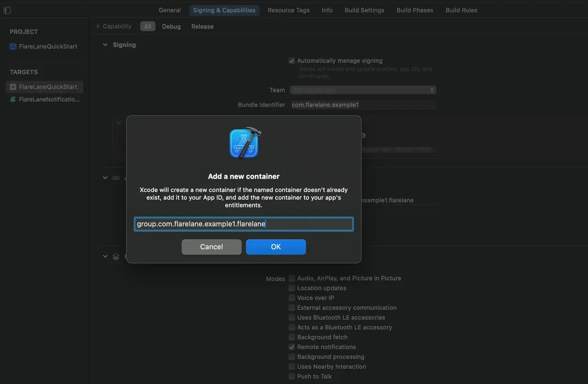Open the Build Phases tab
588x384 pixels.
[415, 10]
